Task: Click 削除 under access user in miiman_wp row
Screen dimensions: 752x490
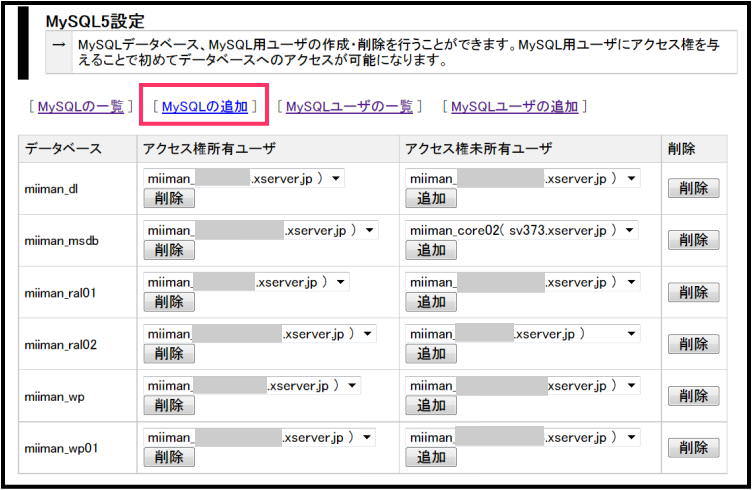Action: pyautogui.click(x=169, y=405)
